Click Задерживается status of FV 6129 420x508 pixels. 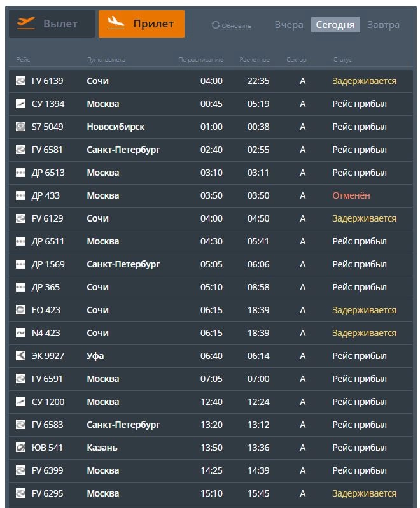364,219
